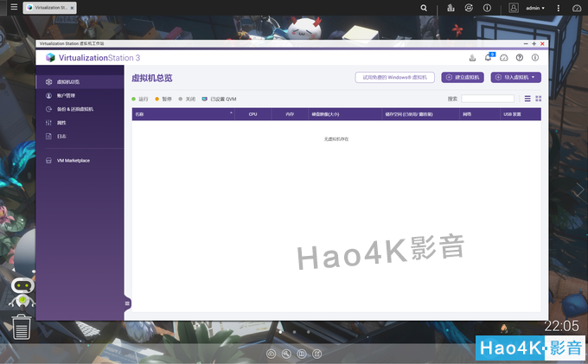Minimize the Virtualization Station window
The image size is (588, 364).
pyautogui.click(x=526, y=44)
